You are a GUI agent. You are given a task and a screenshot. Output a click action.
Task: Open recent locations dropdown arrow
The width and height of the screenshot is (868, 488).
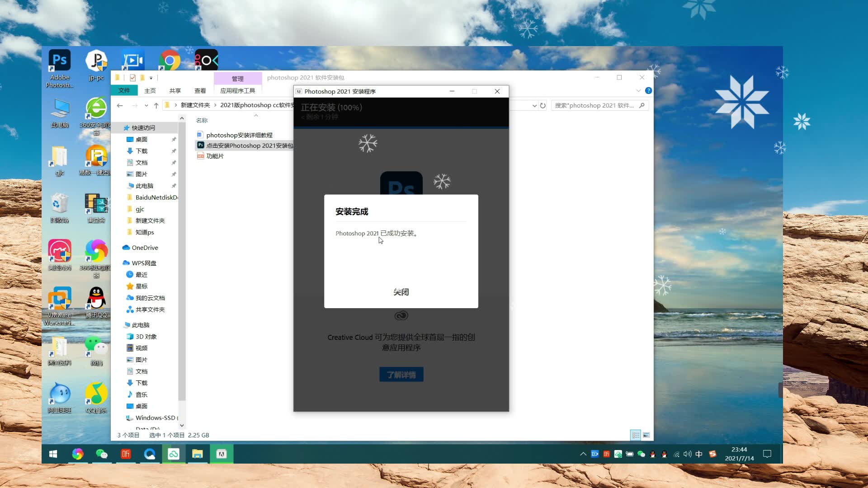pos(146,105)
